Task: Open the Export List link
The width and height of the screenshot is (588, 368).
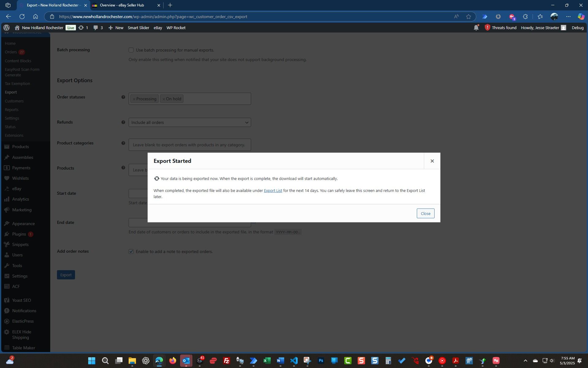Action: tap(273, 191)
